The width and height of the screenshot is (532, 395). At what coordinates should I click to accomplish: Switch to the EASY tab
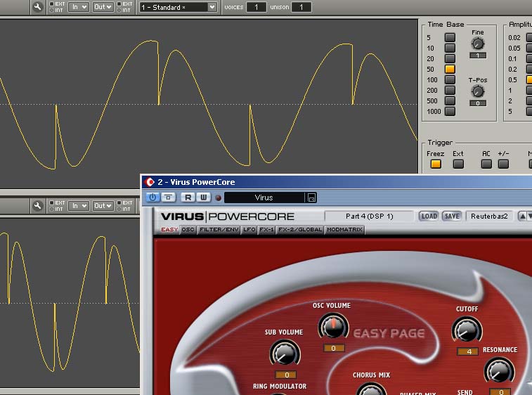169,230
